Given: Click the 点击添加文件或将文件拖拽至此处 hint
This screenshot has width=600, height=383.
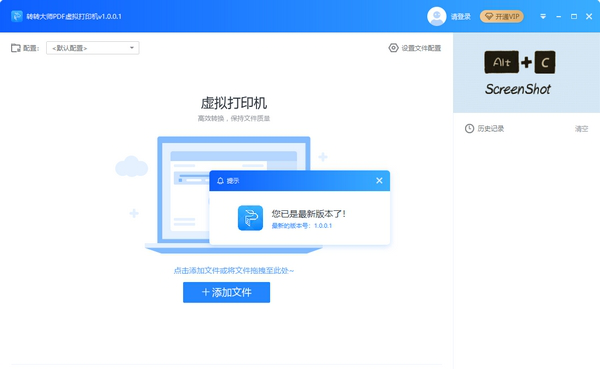Looking at the screenshot, I should tap(233, 271).
